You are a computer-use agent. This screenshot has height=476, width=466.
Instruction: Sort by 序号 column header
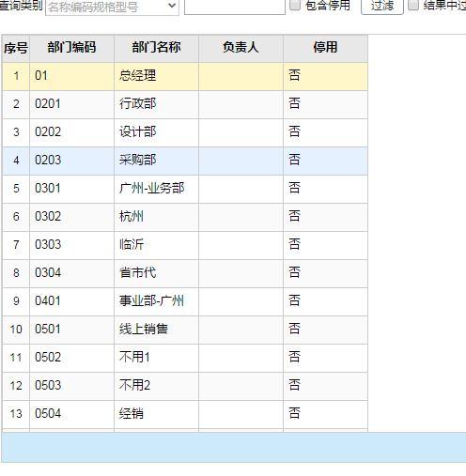(16, 48)
